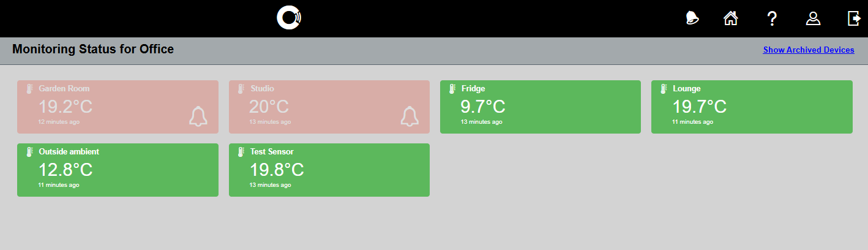
Task: Select the Outside ambient 12.8°C reading
Action: click(65, 170)
